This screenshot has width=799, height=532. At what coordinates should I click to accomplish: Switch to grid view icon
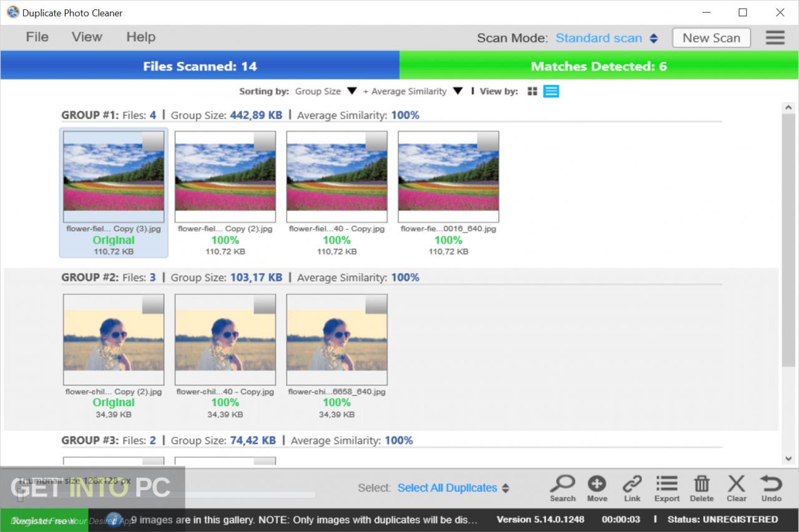[x=532, y=92]
